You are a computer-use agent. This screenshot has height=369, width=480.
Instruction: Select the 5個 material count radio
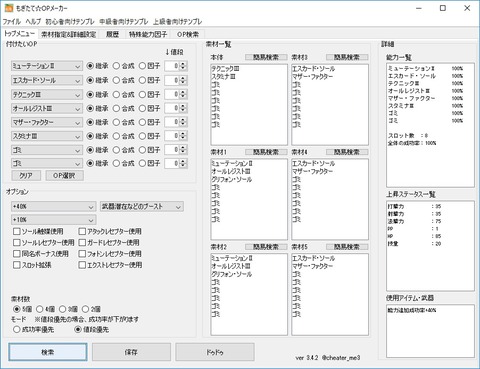pos(22,309)
